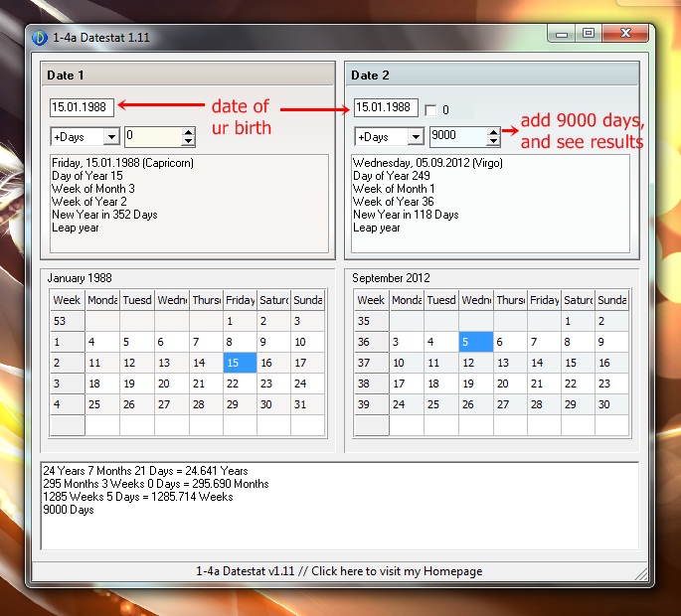
Task: Click the Date 1 panel header
Action: (x=188, y=76)
